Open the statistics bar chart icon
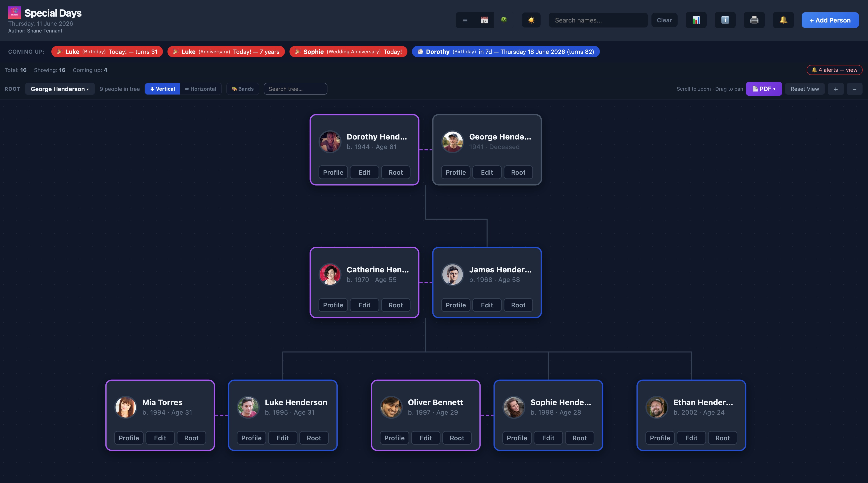The height and width of the screenshot is (483, 868). pos(696,20)
